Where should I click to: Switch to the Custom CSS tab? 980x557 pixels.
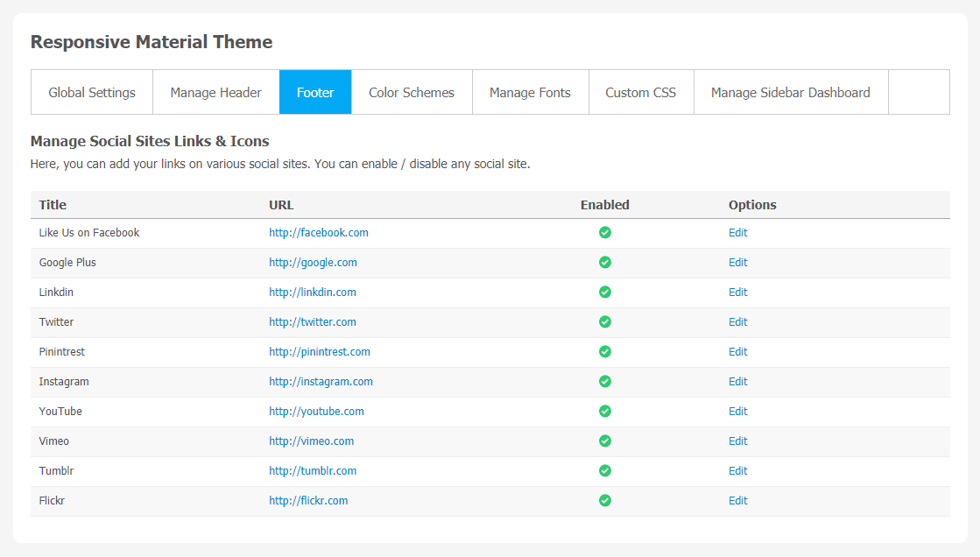click(x=640, y=93)
